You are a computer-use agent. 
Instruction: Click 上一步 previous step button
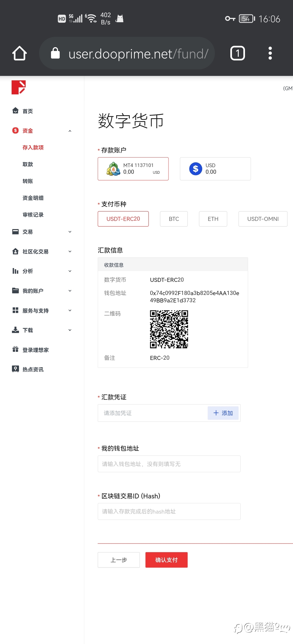(x=119, y=560)
